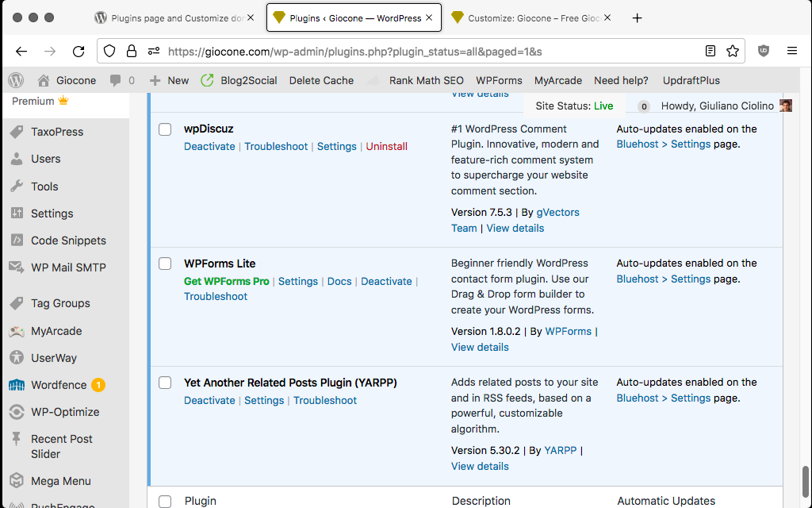Click the Site Status: Live indicator

(574, 106)
